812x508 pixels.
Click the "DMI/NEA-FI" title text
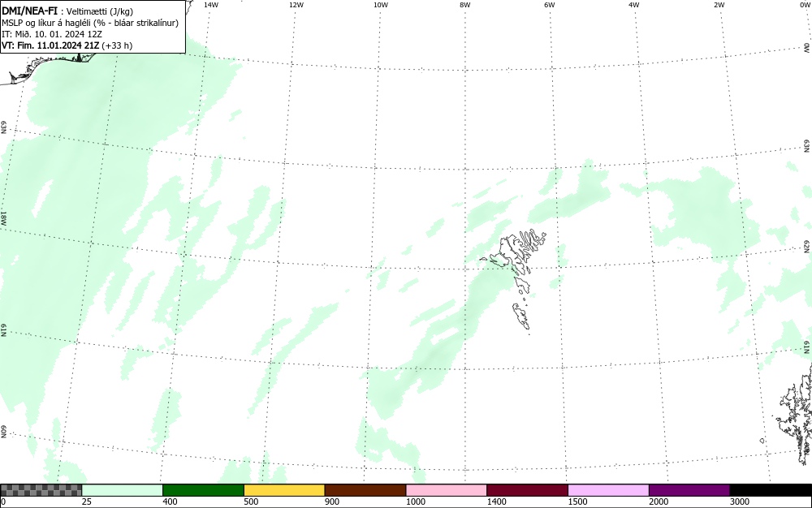point(29,11)
